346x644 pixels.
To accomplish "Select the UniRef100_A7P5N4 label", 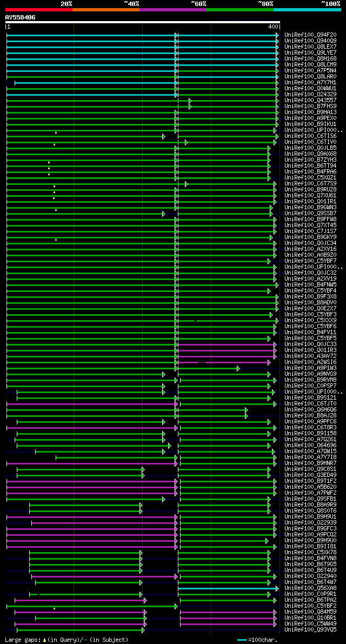I will pos(310,71).
